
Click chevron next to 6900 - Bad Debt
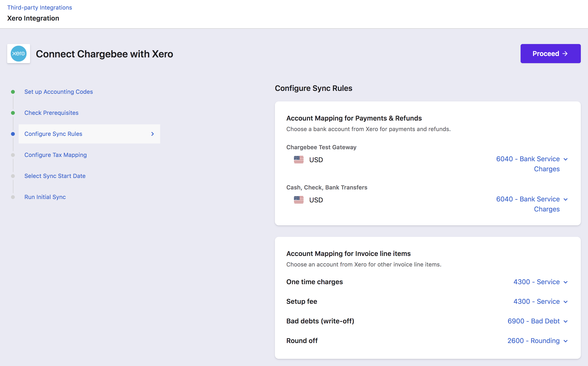[566, 322]
